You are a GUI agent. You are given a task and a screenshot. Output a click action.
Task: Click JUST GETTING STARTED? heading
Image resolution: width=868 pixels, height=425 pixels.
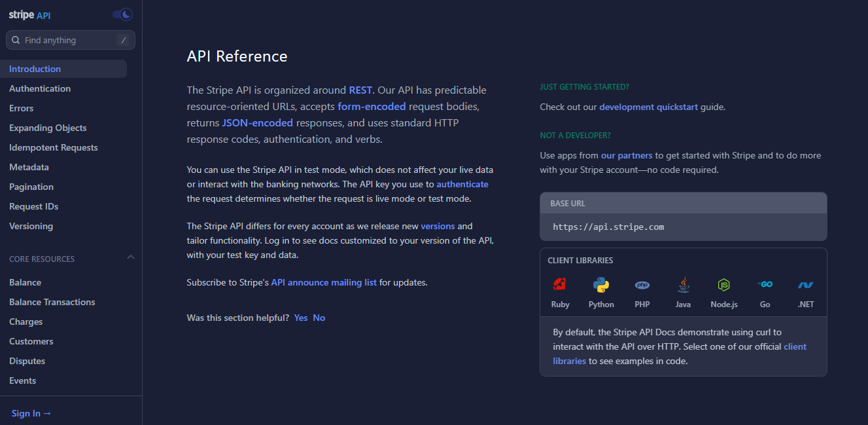pos(584,86)
